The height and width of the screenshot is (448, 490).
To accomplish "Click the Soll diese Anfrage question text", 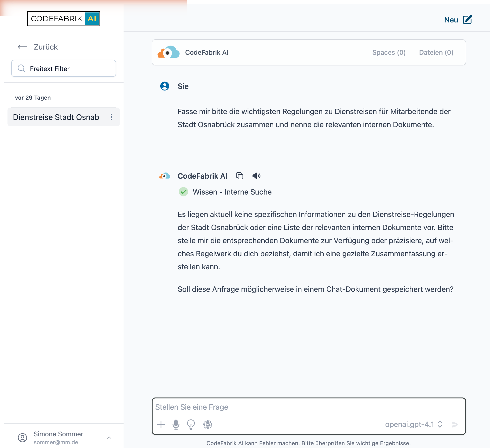I will [315, 289].
